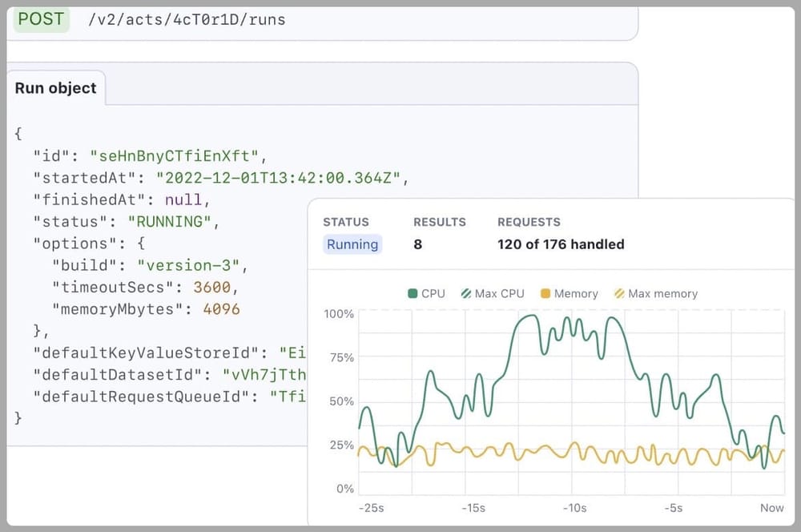This screenshot has height=532, width=801.
Task: Click the 120 of 176 handled link
Action: click(x=561, y=244)
